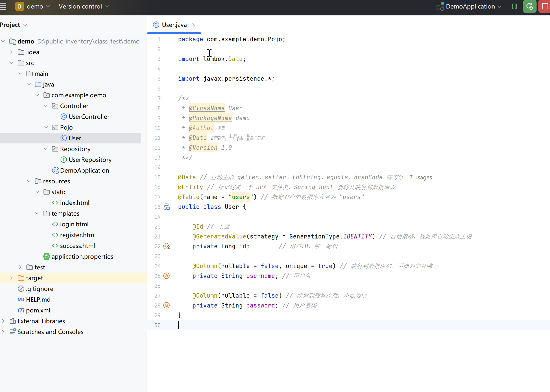Select pom.xml in the project tree
Screen dimensions: 550x392
(x=38, y=310)
